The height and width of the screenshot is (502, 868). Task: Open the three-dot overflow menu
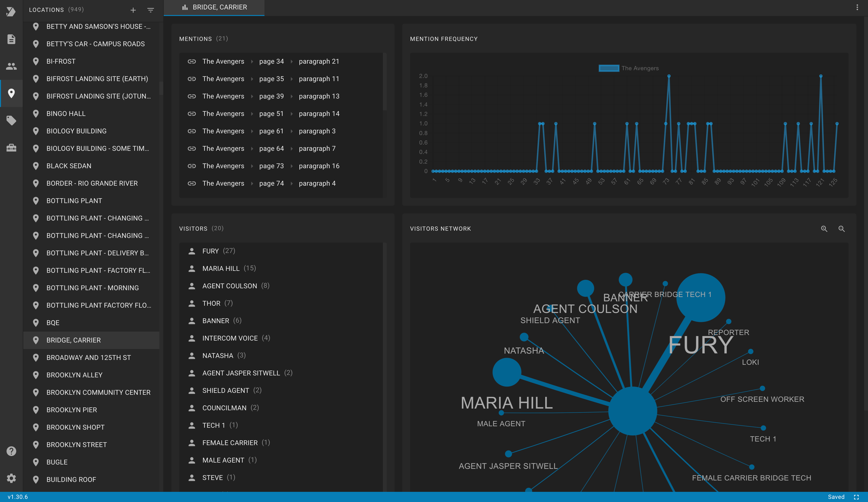857,7
